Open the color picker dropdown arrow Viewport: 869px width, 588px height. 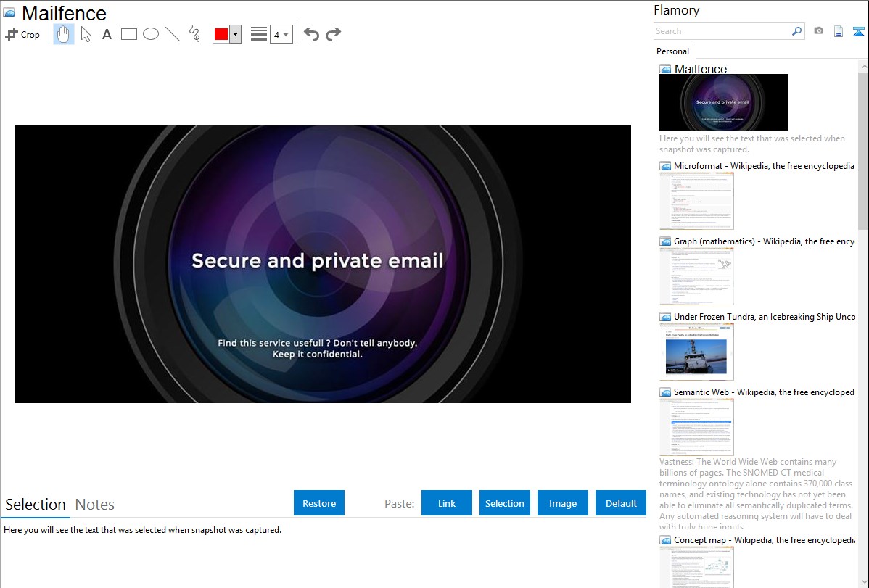click(x=235, y=34)
